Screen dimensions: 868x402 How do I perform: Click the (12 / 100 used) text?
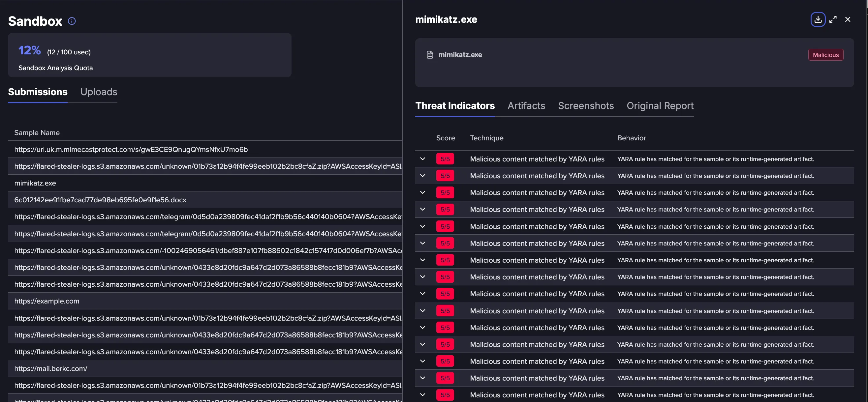(x=69, y=52)
